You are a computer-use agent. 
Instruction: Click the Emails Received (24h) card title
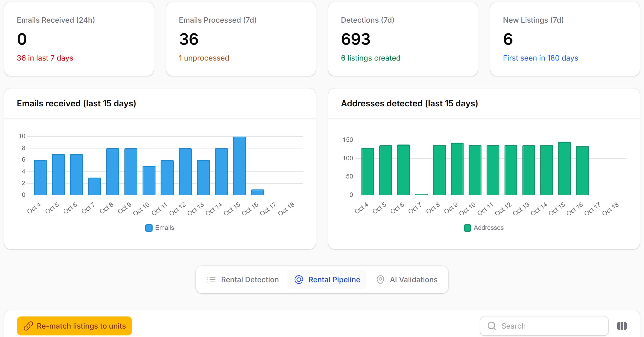pos(56,20)
